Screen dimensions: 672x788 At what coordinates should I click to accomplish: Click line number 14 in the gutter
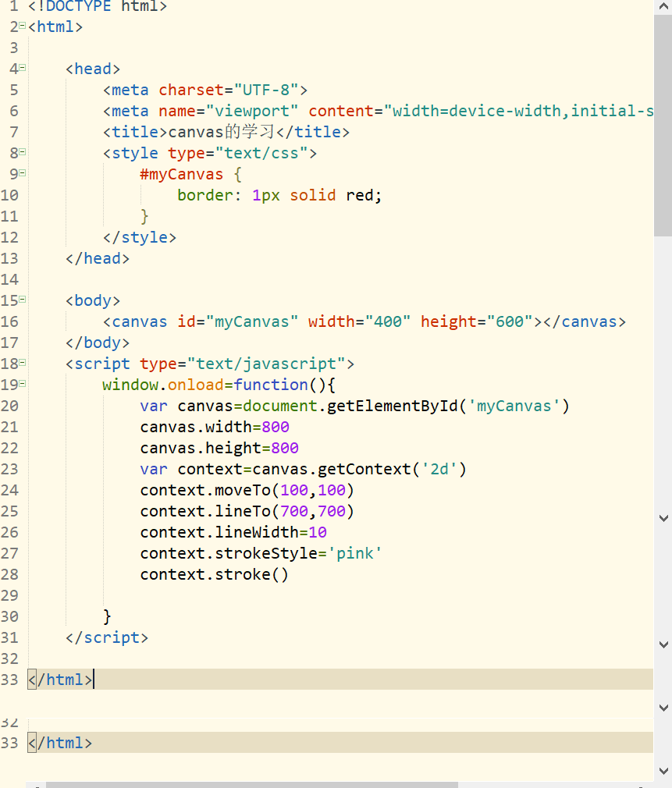pos(9,279)
